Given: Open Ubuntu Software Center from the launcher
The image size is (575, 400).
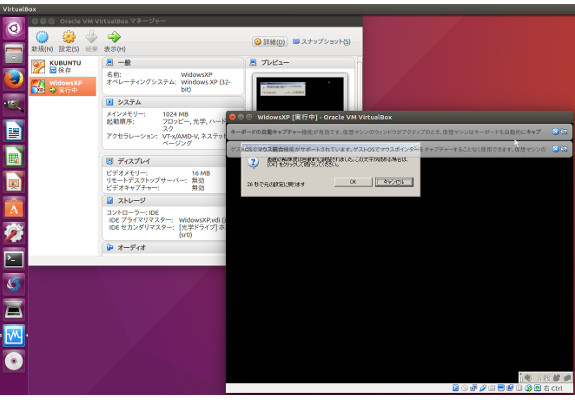Looking at the screenshot, I should pos(14,208).
